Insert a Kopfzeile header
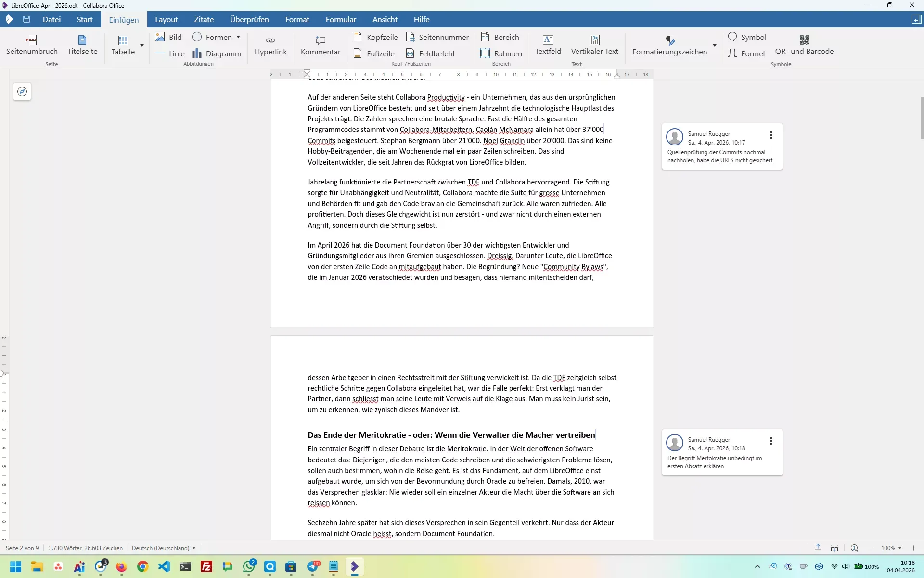Viewport: 924px width, 578px height. pos(376,37)
